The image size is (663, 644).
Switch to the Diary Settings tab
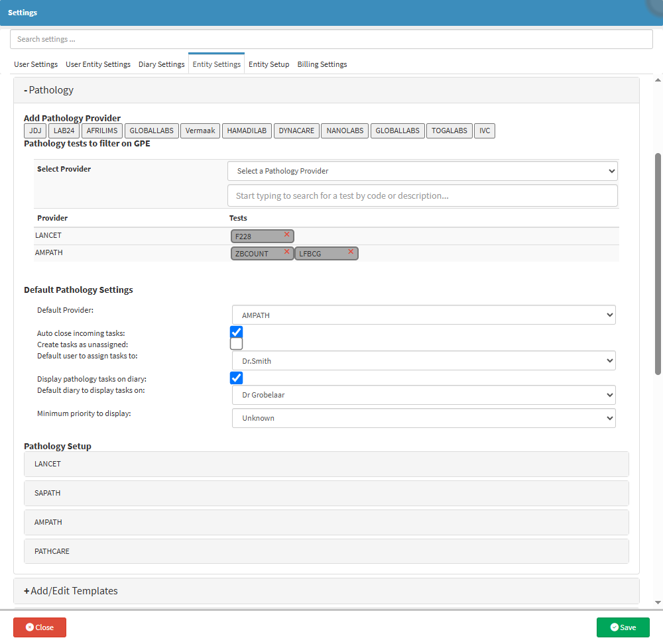[161, 64]
